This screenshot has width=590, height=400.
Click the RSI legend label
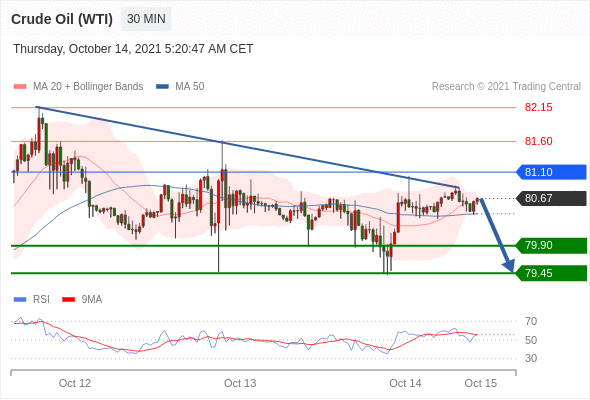41,300
